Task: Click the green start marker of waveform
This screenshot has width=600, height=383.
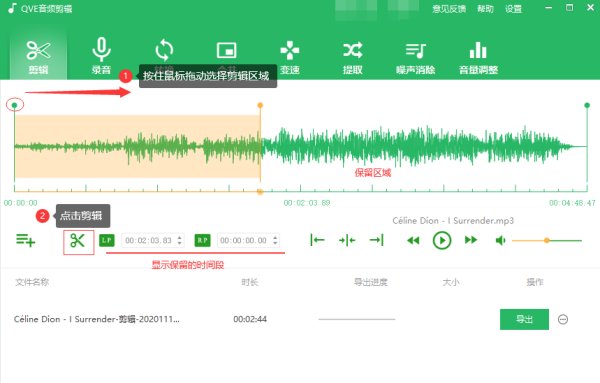Action: [x=15, y=105]
